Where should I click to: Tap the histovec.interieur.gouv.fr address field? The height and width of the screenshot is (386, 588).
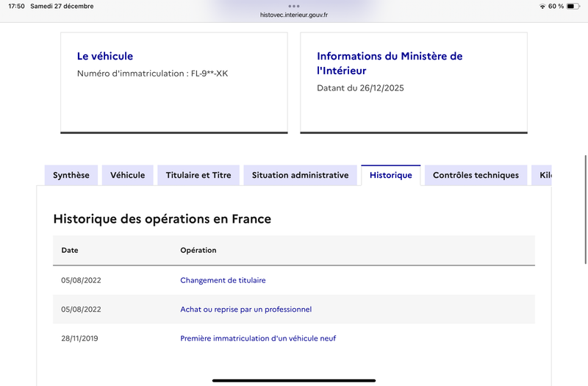pos(294,15)
